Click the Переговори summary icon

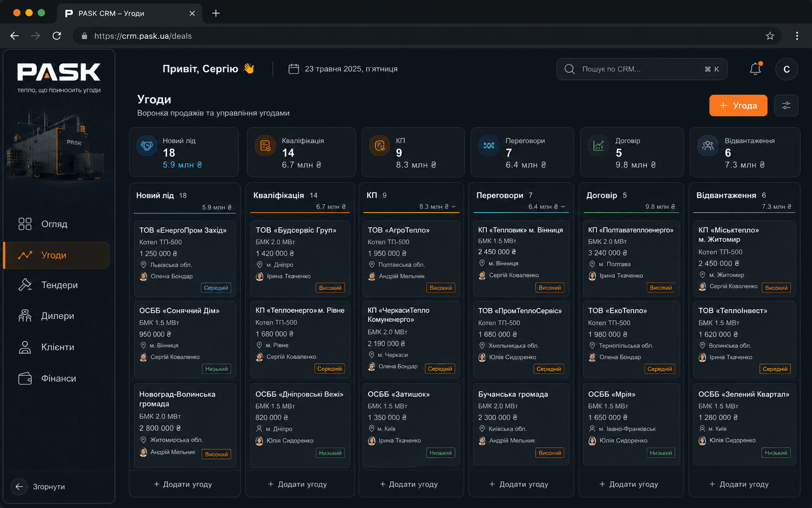489,145
